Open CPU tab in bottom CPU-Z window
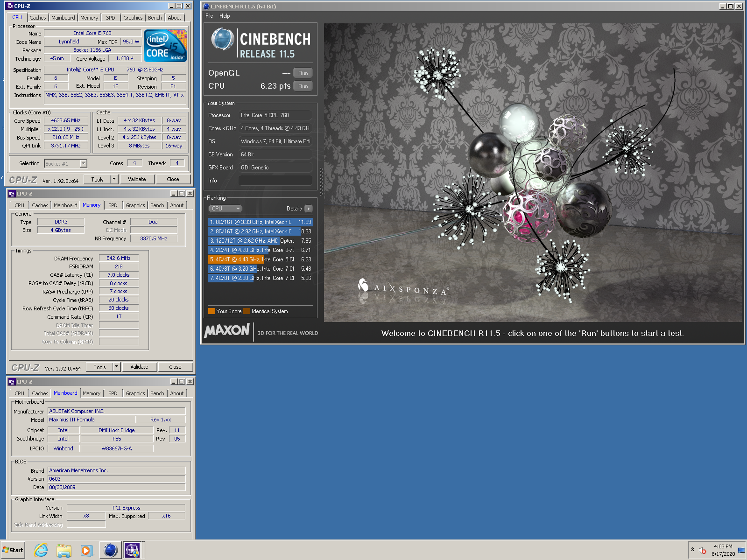The height and width of the screenshot is (560, 747). (20, 393)
